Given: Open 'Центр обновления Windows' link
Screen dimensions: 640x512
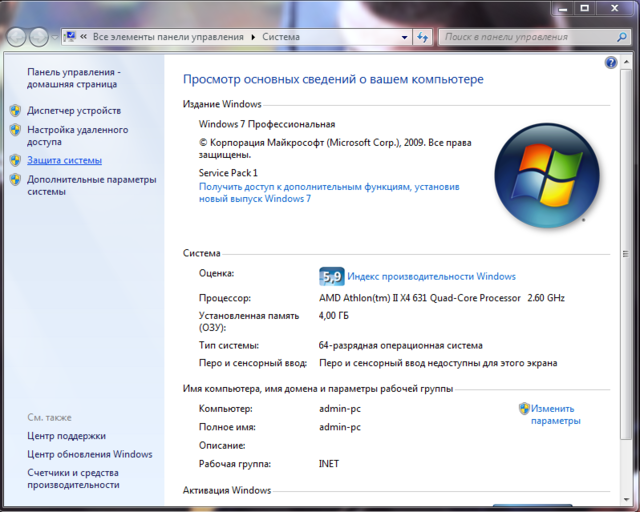Looking at the screenshot, I should (x=90, y=454).
